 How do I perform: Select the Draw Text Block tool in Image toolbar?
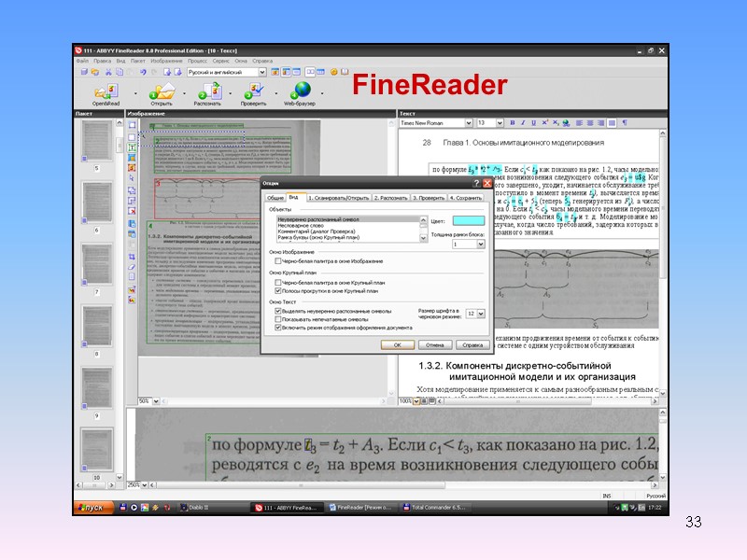[132, 147]
